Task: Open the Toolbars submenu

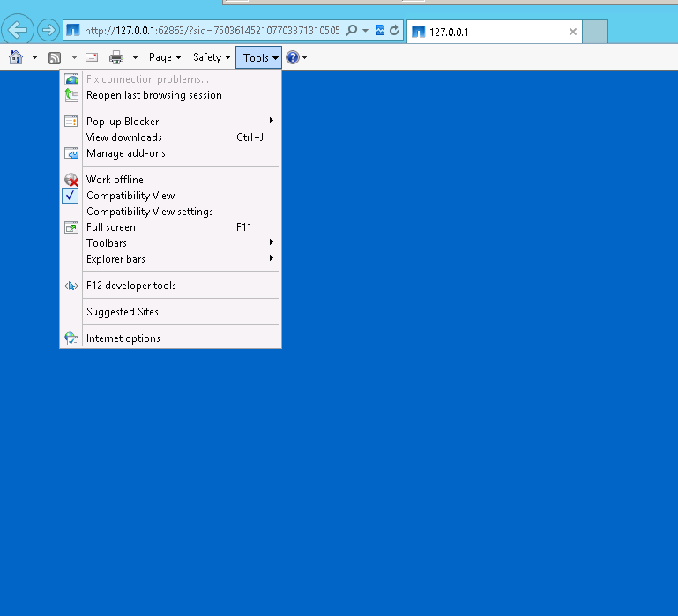Action: [170, 243]
